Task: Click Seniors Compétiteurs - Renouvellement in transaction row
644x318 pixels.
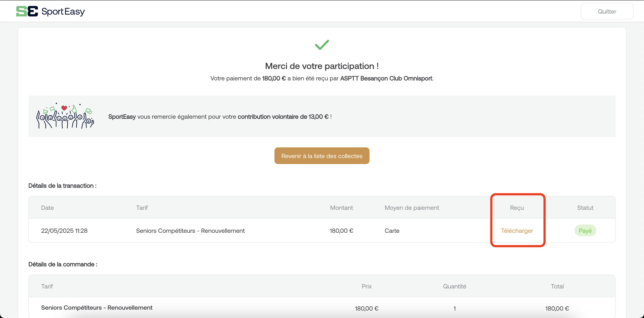Action: point(190,230)
